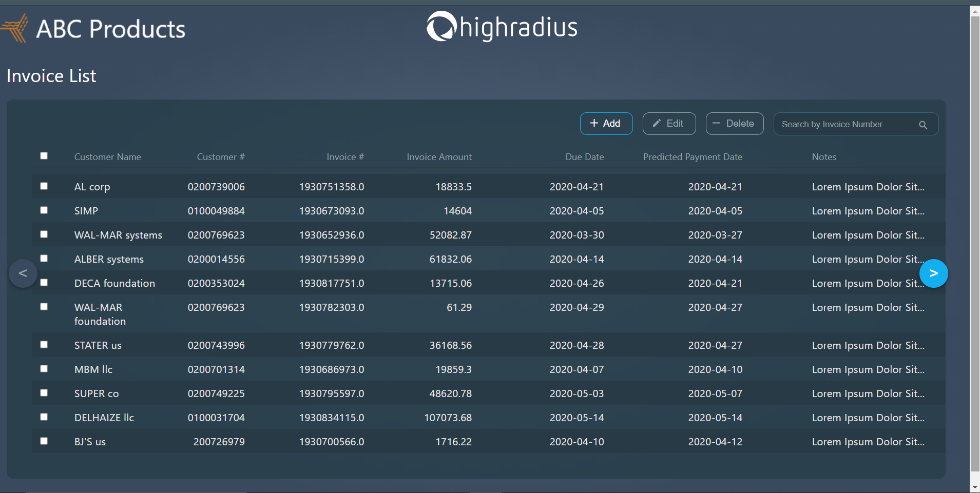
Task: Click the plus icon on the Add button
Action: [594, 123]
